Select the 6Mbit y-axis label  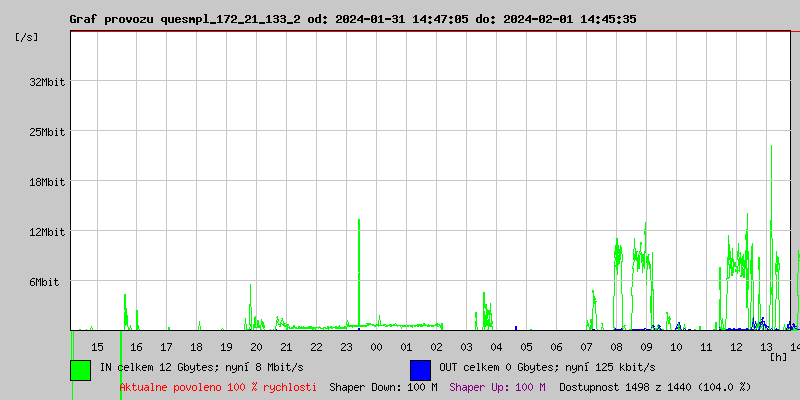(x=44, y=282)
